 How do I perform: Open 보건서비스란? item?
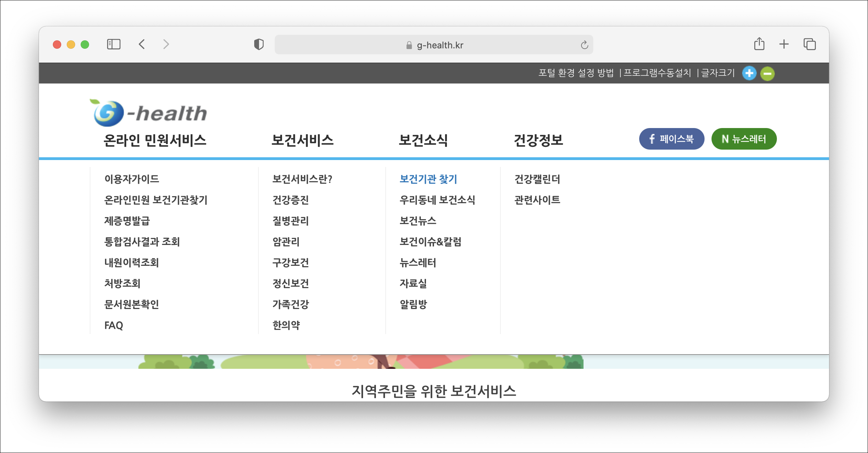pyautogui.click(x=303, y=179)
